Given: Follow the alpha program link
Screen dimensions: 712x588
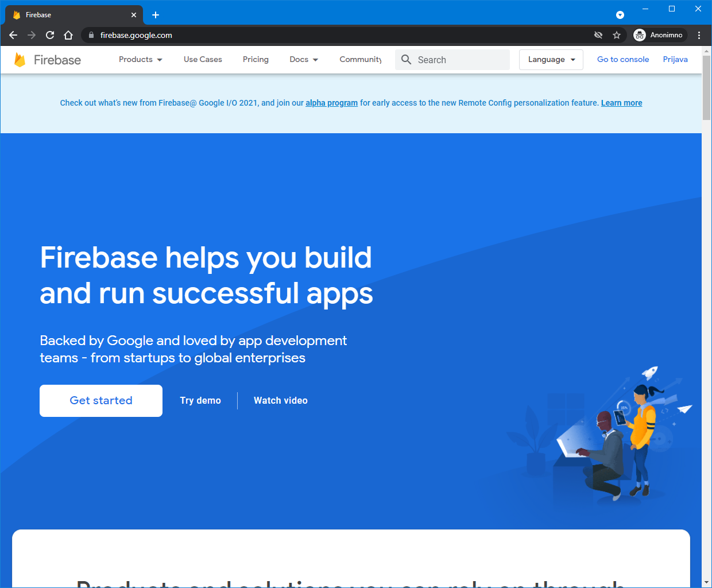Looking at the screenshot, I should point(331,103).
